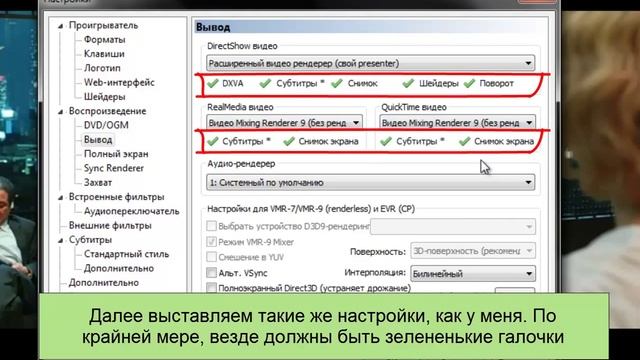Click the Снимок checkmark icon

click(337, 83)
